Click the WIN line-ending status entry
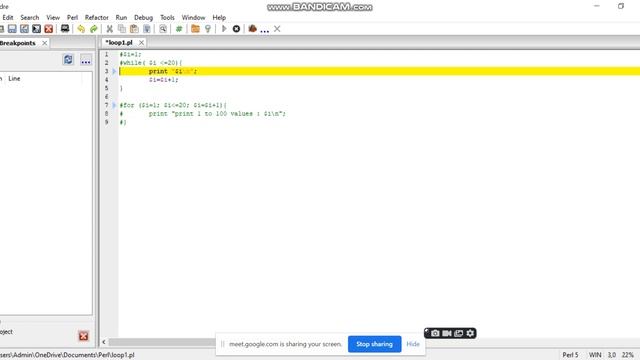 (595, 355)
